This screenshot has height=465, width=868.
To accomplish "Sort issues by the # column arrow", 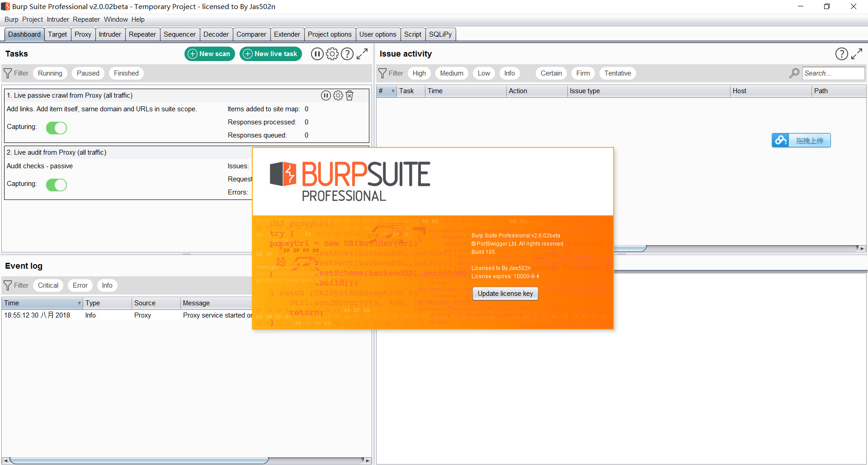I will pyautogui.click(x=393, y=91).
